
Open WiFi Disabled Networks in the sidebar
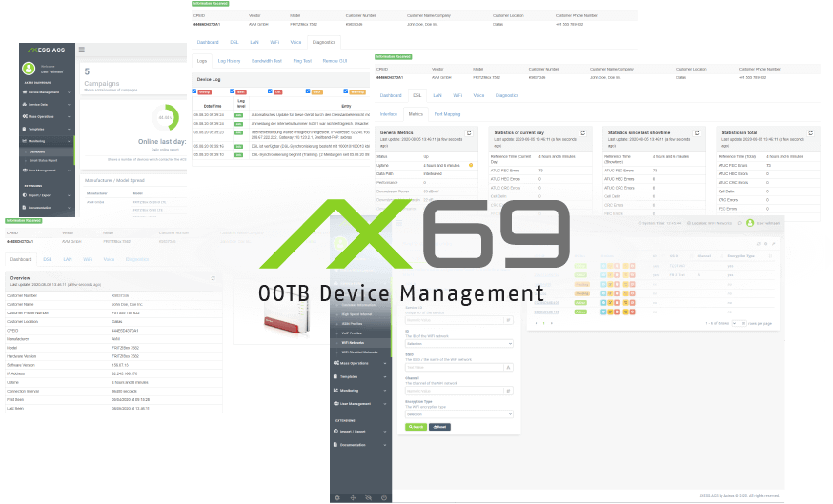pyautogui.click(x=360, y=353)
